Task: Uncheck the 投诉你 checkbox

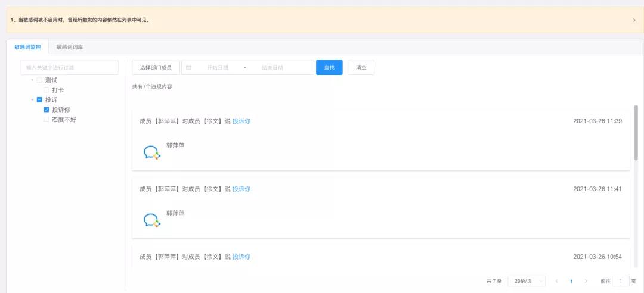Action: (47, 110)
